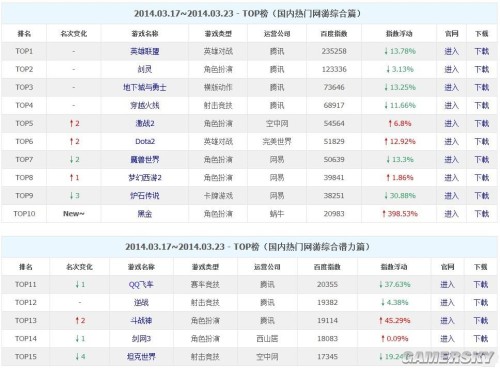Select the Baidu index value 235258
Screen dimensions: 500x369
click(334, 51)
